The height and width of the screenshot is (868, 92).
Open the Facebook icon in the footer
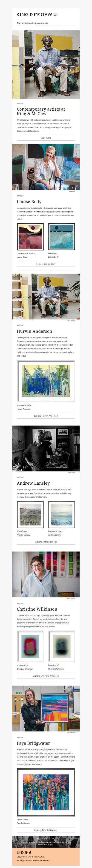22,852
